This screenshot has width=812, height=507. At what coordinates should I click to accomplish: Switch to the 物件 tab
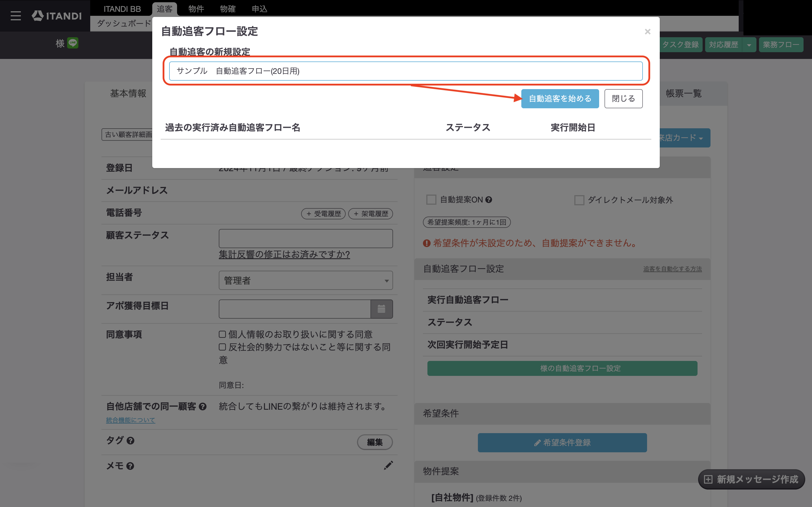[x=196, y=9]
